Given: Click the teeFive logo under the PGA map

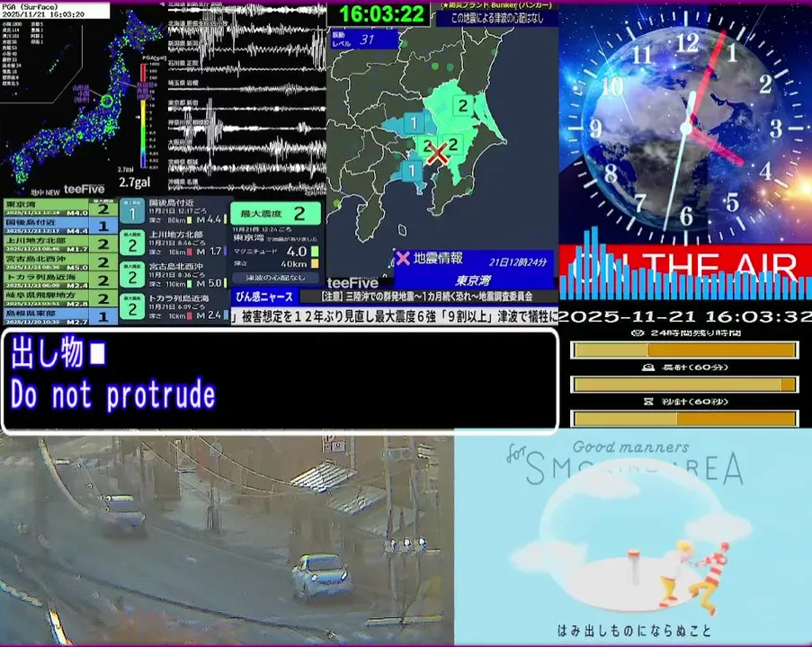Looking at the screenshot, I should click(x=85, y=190).
